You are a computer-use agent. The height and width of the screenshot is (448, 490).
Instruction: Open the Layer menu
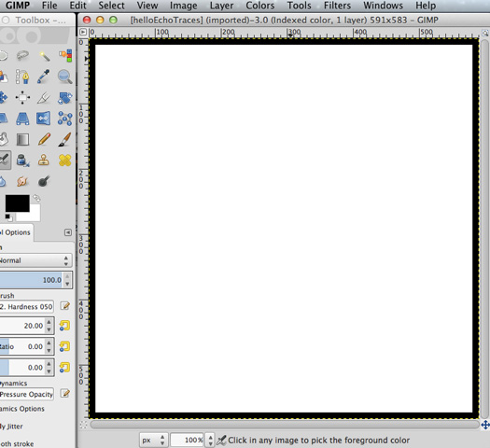click(x=221, y=6)
